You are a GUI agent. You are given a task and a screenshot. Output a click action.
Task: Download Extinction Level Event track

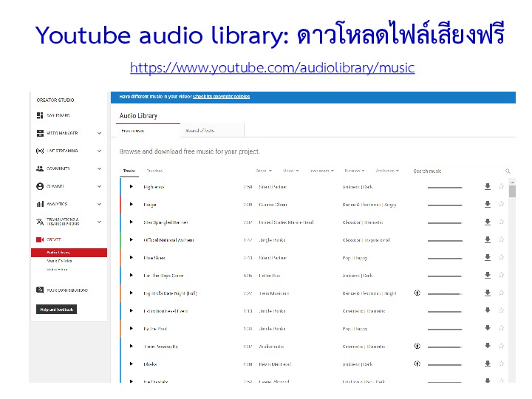click(488, 310)
